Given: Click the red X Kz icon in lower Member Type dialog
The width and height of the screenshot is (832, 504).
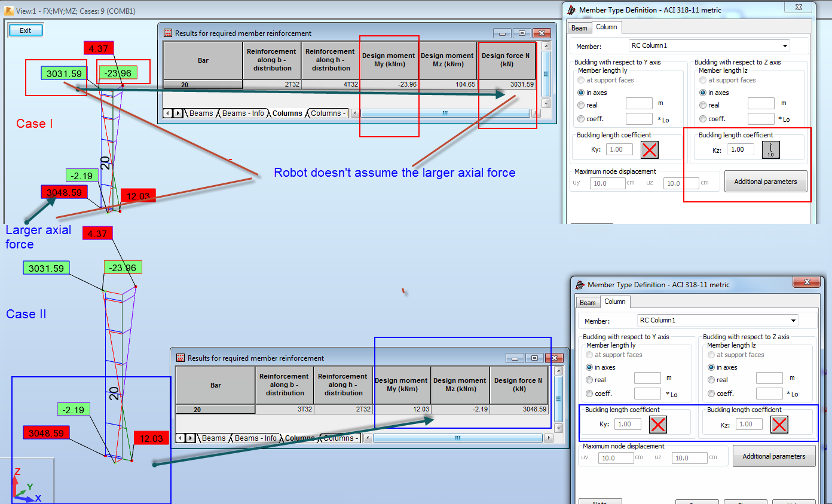Looking at the screenshot, I should [x=779, y=424].
